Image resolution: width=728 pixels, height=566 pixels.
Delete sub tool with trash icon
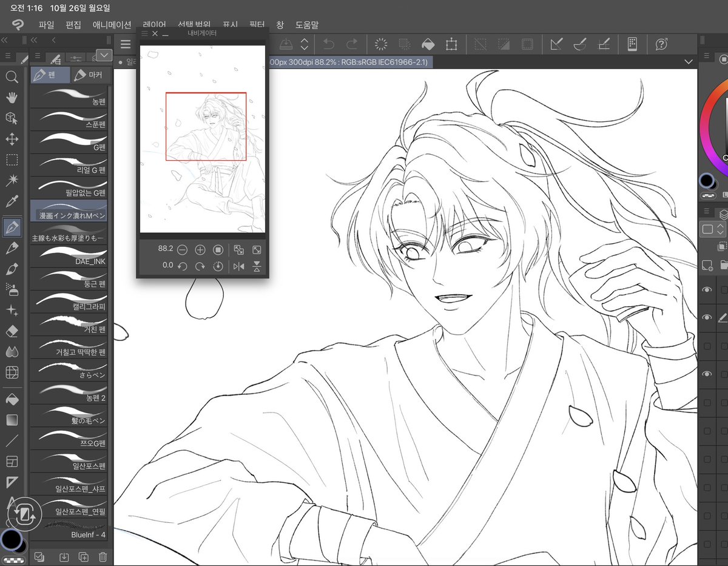tap(103, 557)
